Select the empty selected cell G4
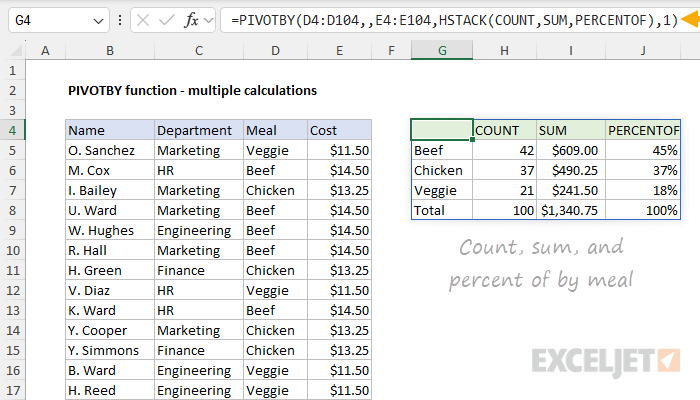The width and height of the screenshot is (700, 400). (442, 130)
